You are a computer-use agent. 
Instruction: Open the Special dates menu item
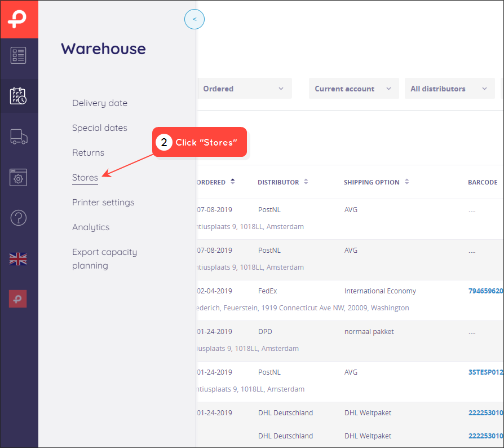click(x=100, y=128)
